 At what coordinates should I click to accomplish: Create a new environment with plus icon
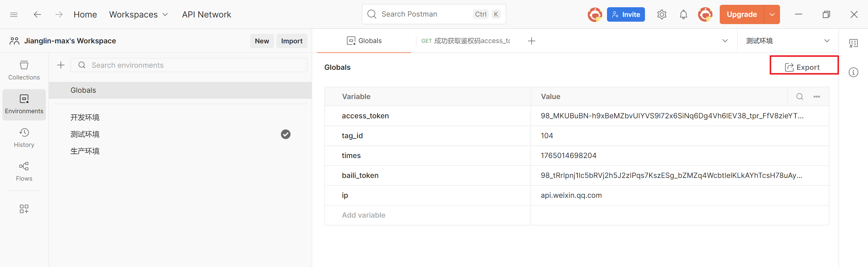(61, 65)
